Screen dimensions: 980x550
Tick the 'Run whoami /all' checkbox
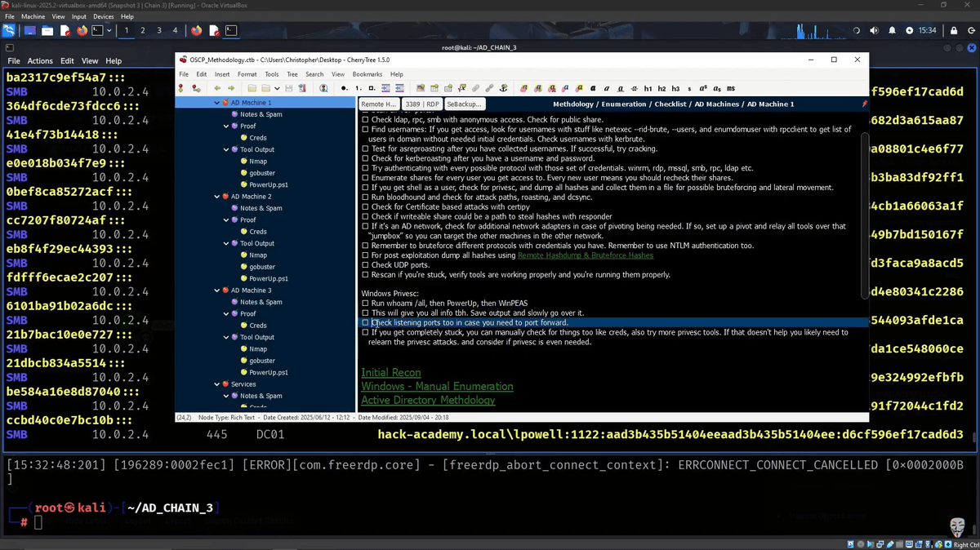coord(365,304)
